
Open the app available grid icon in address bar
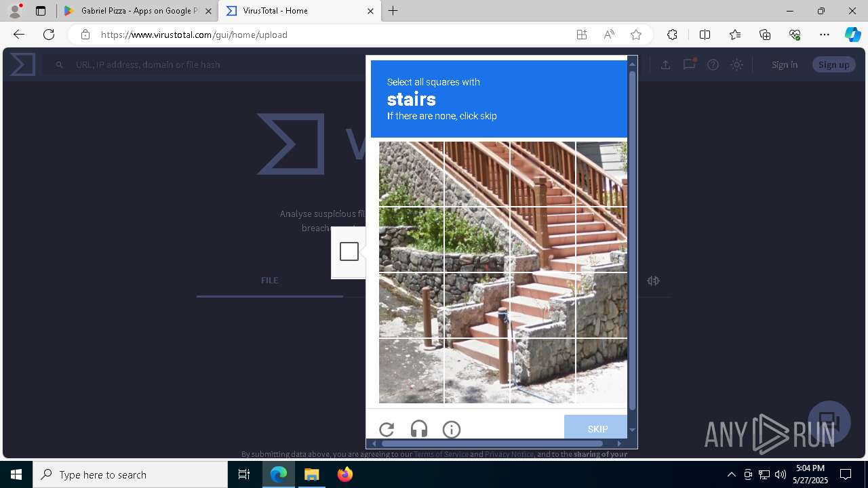tap(582, 35)
